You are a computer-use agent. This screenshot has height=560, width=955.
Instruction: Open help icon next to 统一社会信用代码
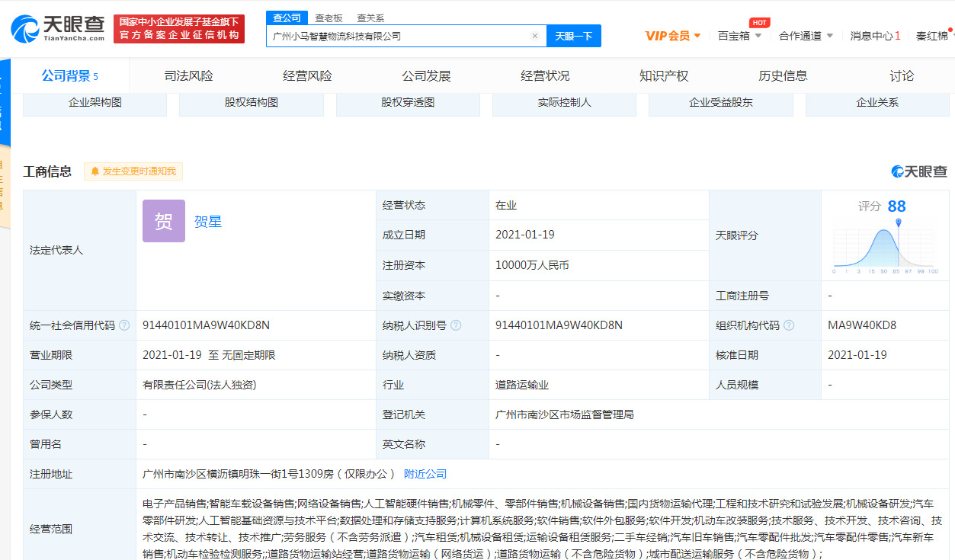pos(124,325)
